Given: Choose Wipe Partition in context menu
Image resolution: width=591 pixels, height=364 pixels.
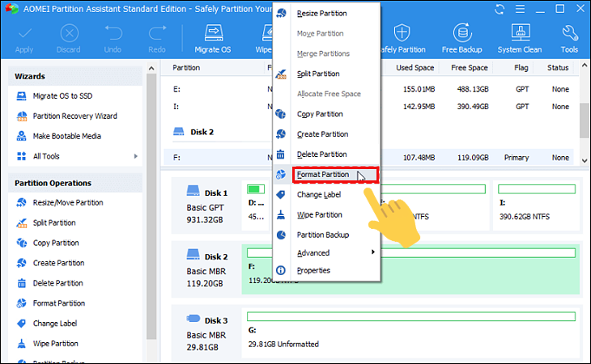Looking at the screenshot, I should pyautogui.click(x=326, y=215).
